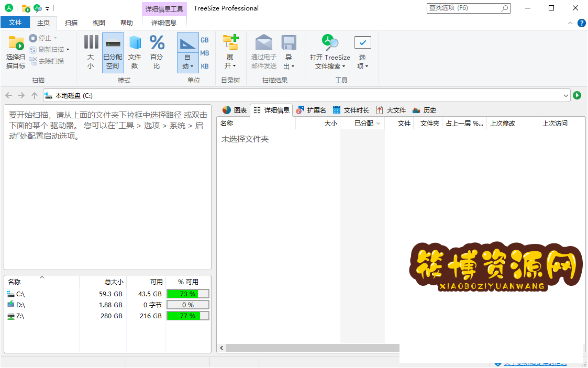Open the 图表 chart tab
588x368 pixels.
(235, 110)
